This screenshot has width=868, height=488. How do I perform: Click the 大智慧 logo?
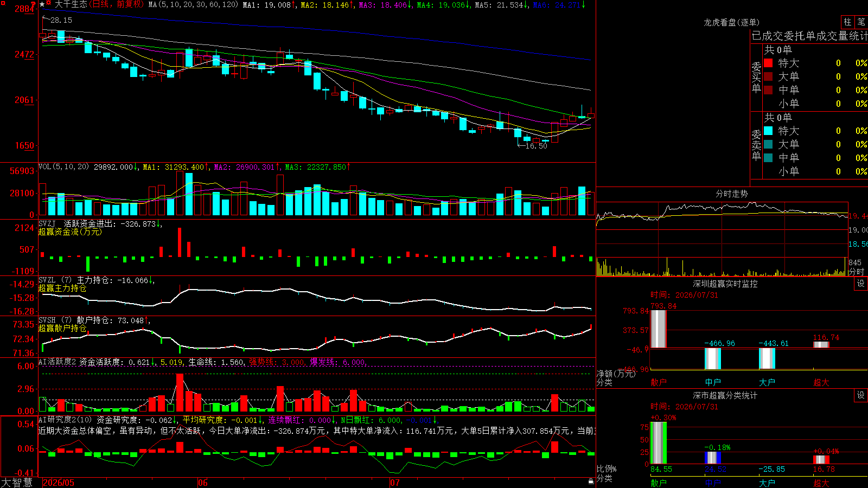click(17, 483)
